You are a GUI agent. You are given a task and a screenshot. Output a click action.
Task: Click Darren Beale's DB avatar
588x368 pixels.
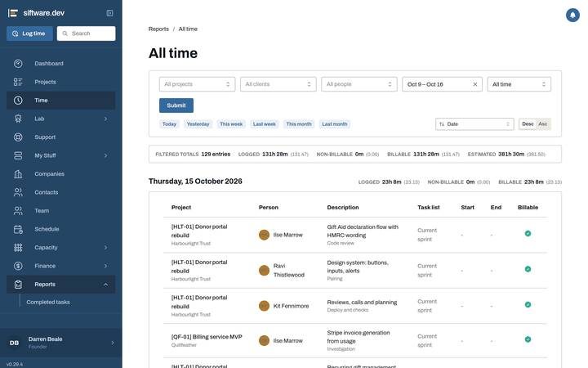[x=14, y=343]
